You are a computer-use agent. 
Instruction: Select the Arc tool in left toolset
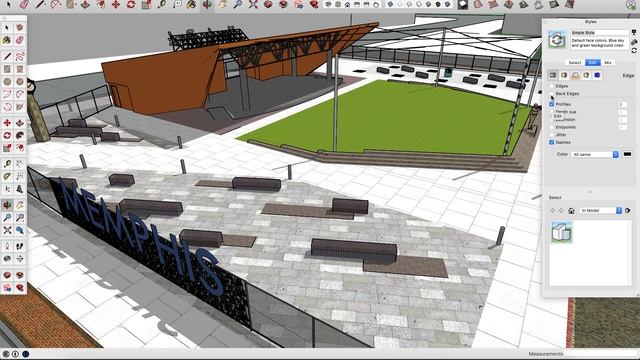tap(7, 94)
